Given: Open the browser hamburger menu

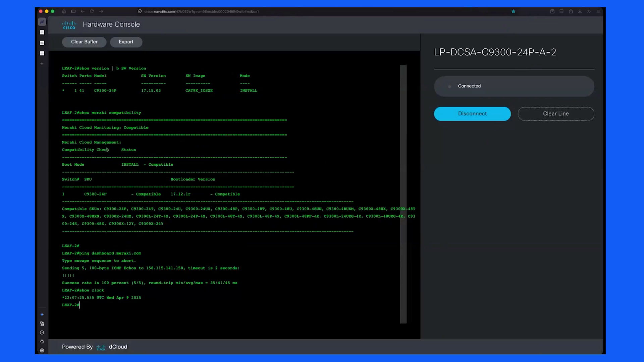Looking at the screenshot, I should [598, 11].
